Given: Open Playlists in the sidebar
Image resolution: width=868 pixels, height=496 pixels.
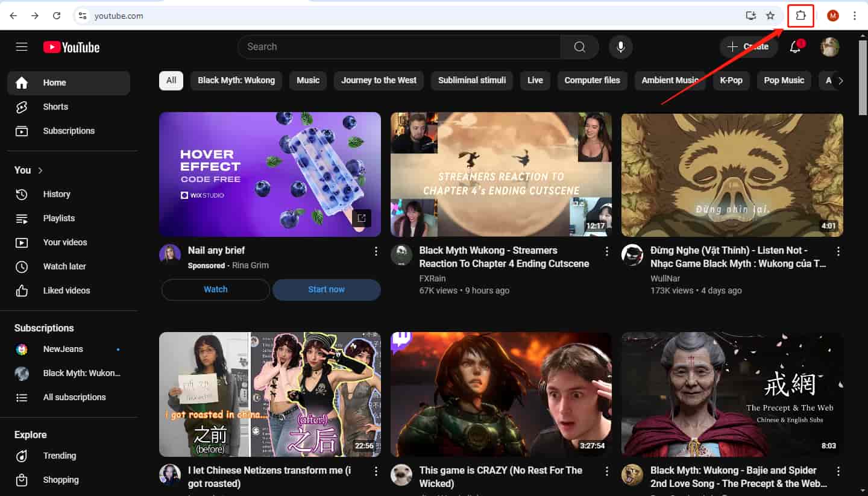Looking at the screenshot, I should coord(69,218).
